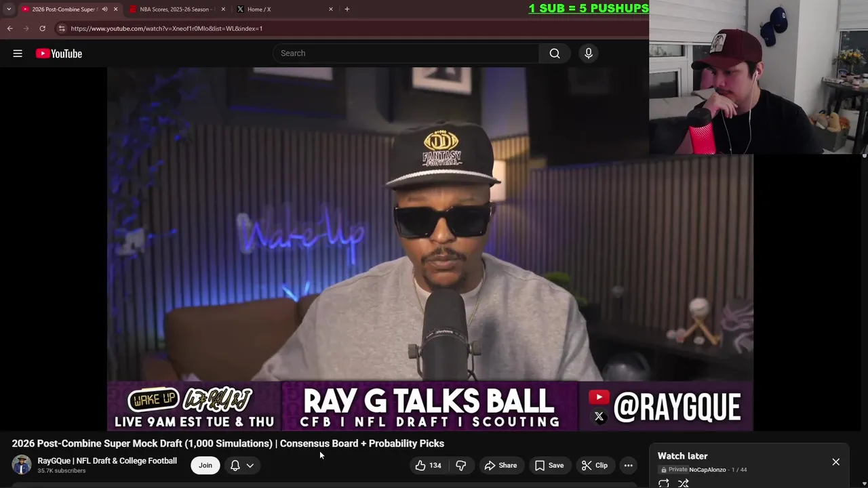This screenshot has height=488, width=868.
Task: Focus the YouTube search field
Action: pyautogui.click(x=407, y=54)
